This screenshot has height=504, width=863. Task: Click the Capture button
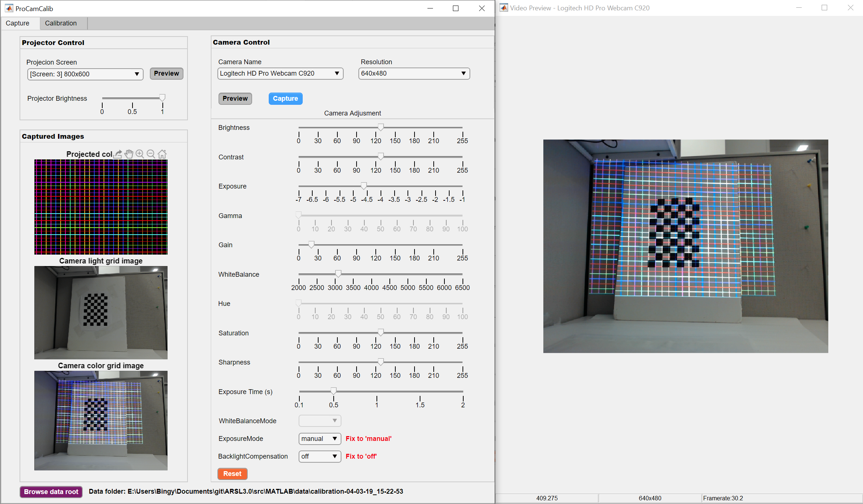tap(286, 99)
